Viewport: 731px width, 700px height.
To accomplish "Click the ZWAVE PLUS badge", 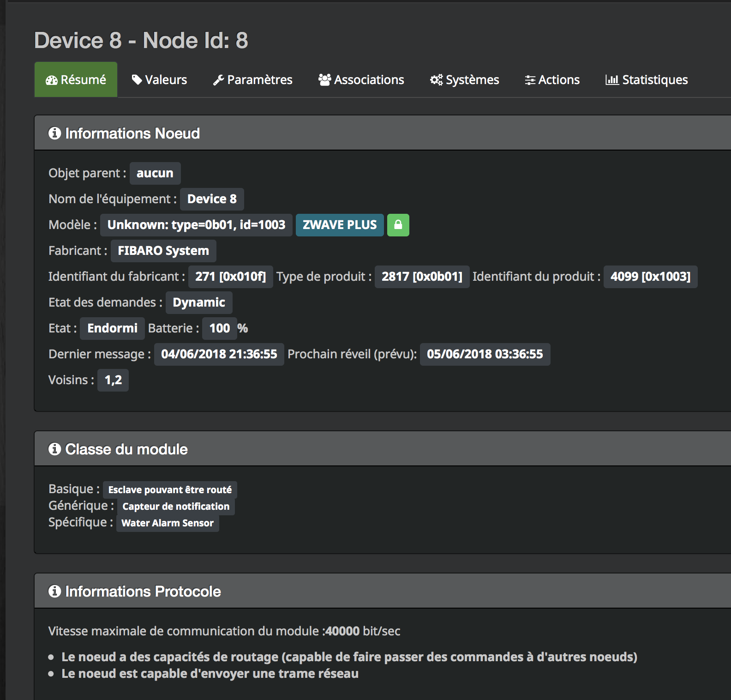I will (x=340, y=225).
